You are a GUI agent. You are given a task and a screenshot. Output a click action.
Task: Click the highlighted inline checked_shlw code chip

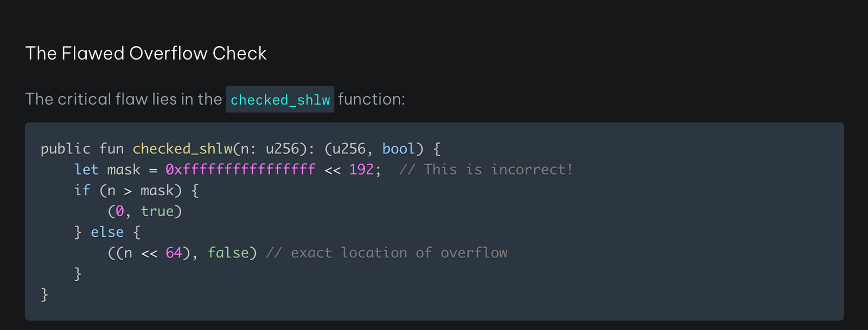(x=280, y=100)
